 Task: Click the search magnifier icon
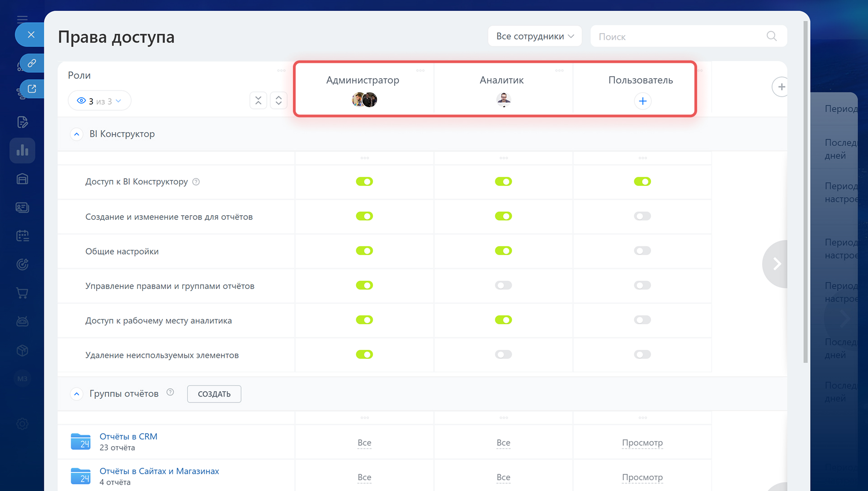tap(771, 36)
